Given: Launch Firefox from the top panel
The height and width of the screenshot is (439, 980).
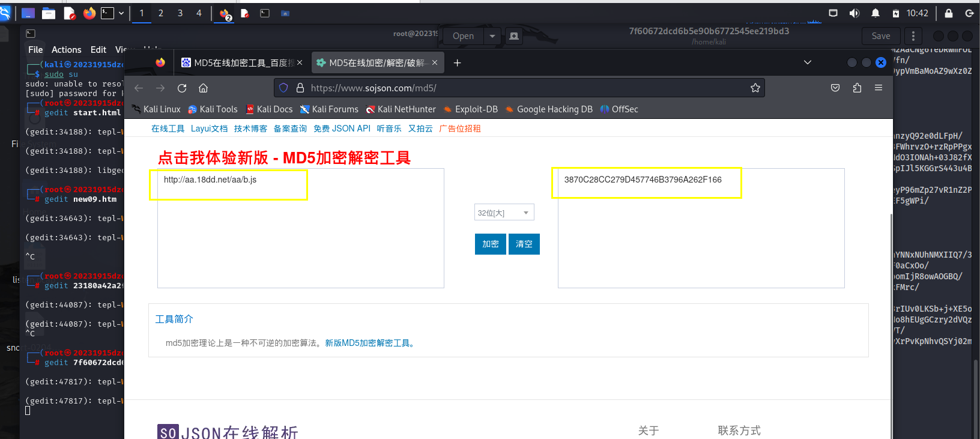Looking at the screenshot, I should [x=89, y=13].
